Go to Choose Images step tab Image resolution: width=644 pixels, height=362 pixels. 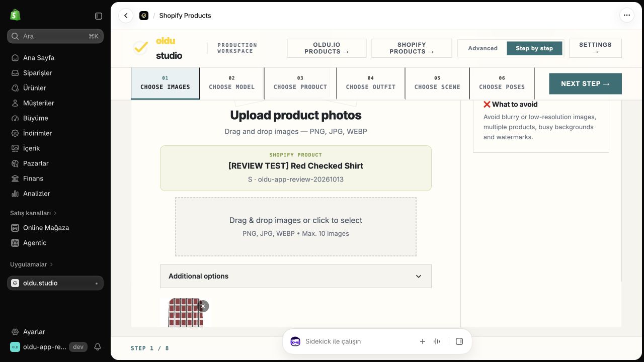[166, 83]
